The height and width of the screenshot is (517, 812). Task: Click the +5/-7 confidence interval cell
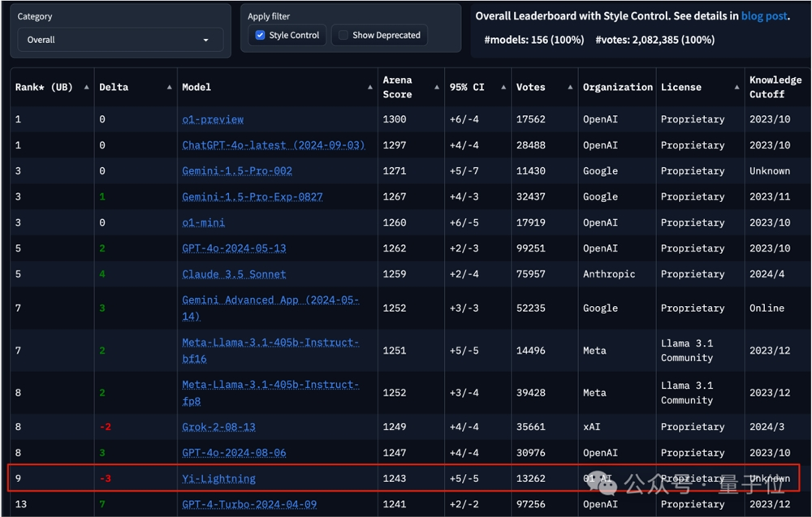464,171
